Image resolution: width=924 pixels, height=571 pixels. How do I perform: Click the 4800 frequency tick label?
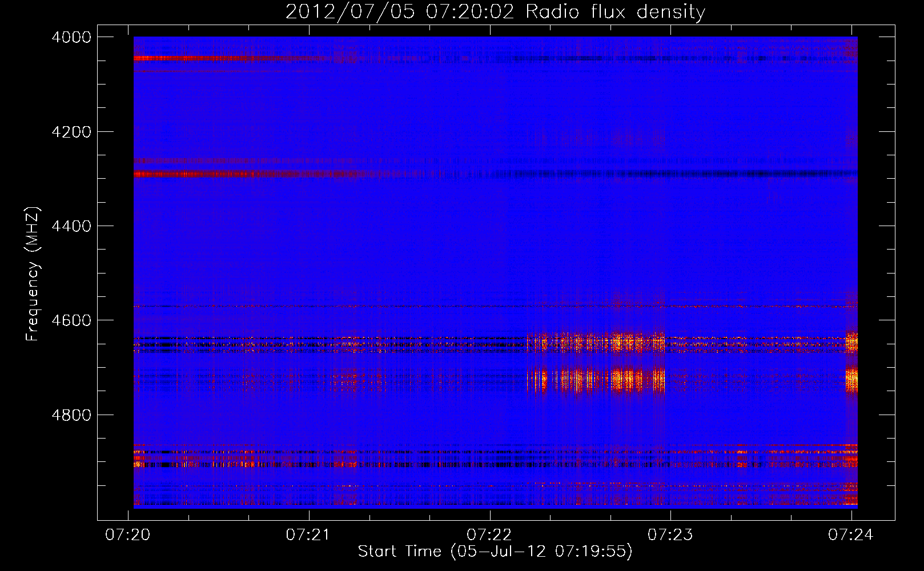71,415
